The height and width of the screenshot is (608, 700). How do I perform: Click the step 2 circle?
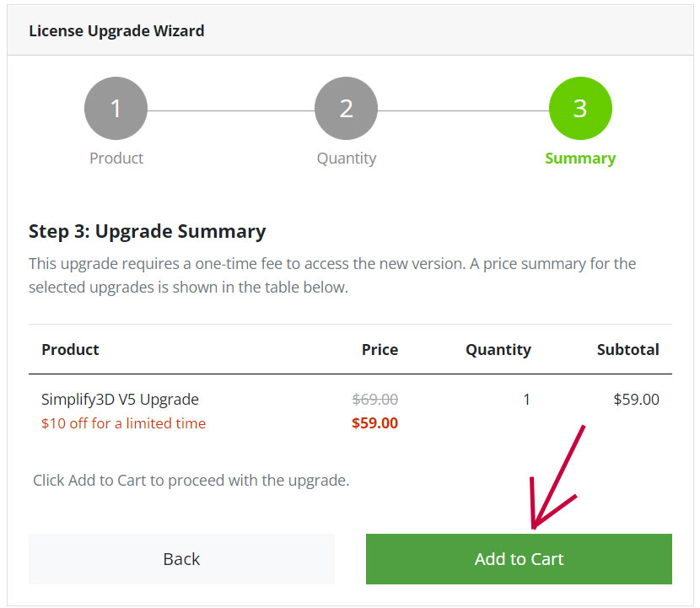[x=346, y=109]
